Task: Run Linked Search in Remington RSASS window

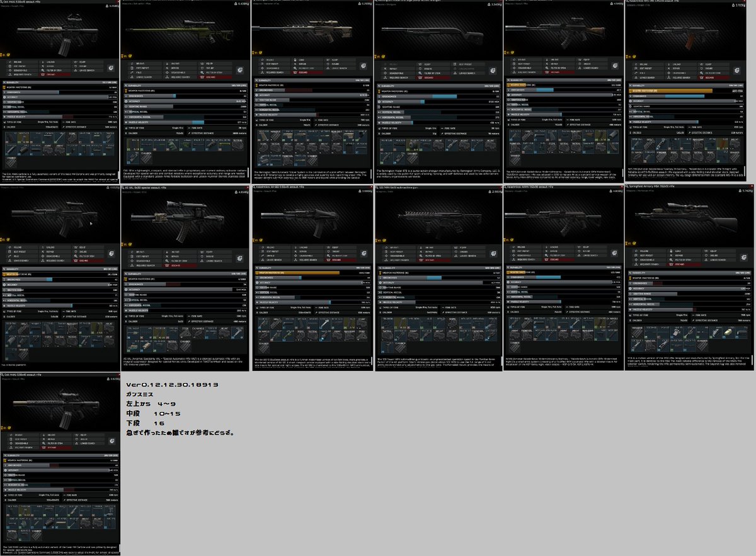Action: (x=340, y=68)
